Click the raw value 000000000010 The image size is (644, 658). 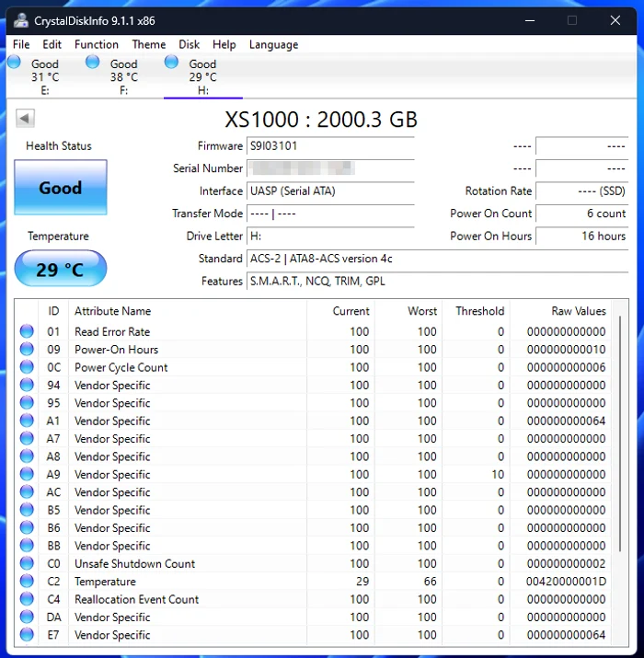[566, 349]
